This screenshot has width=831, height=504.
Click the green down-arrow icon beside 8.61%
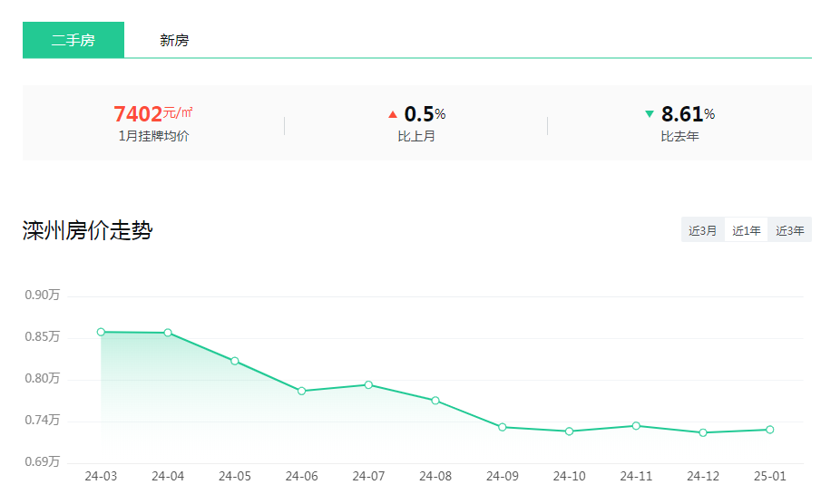click(x=649, y=114)
